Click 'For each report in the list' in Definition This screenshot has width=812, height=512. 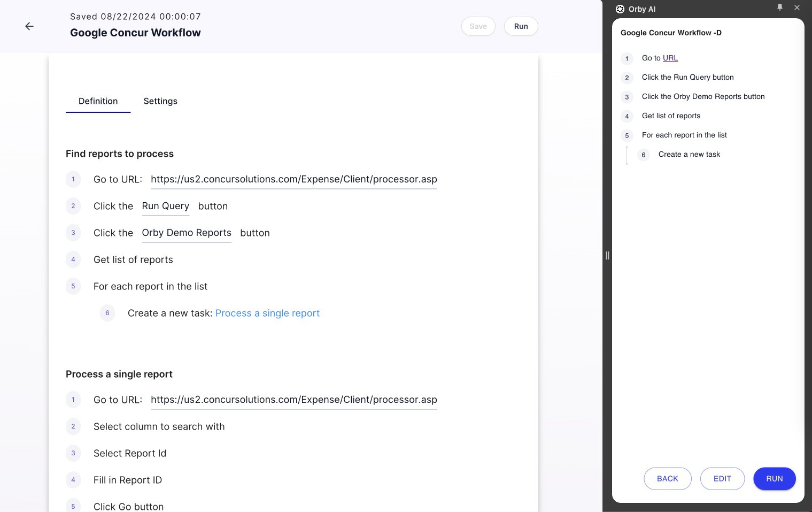[x=150, y=286]
